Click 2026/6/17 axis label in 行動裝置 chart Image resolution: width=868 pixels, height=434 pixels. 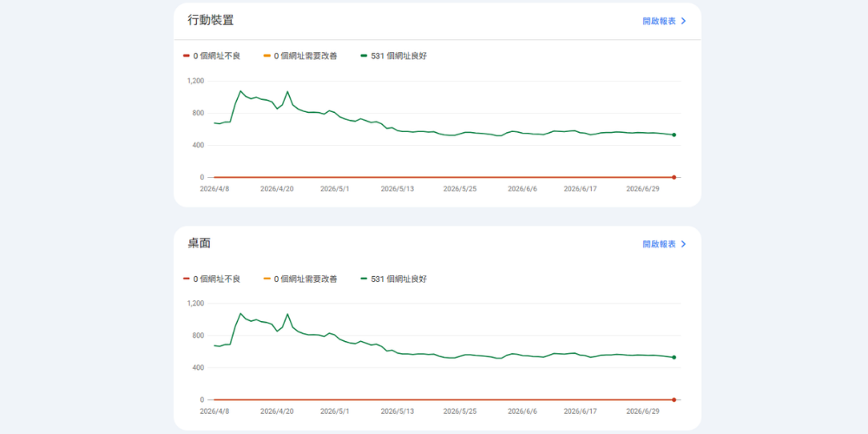(x=581, y=188)
